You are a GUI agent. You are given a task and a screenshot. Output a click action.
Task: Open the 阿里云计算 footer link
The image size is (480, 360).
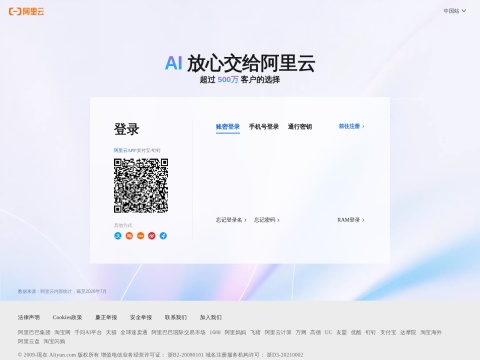coord(278,332)
